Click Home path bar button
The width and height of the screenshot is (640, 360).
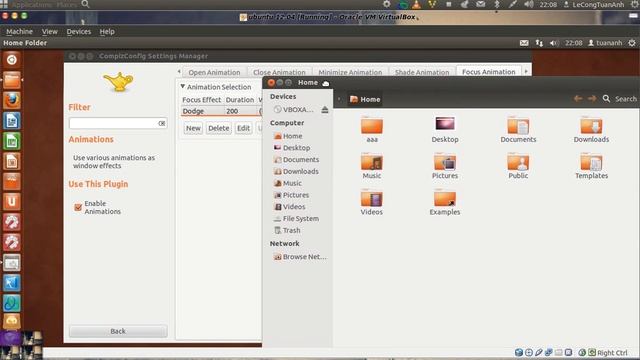pyautogui.click(x=365, y=99)
